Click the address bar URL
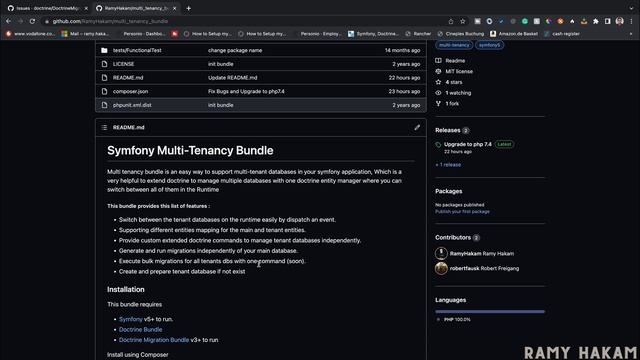This screenshot has width=640, height=360. 110,21
